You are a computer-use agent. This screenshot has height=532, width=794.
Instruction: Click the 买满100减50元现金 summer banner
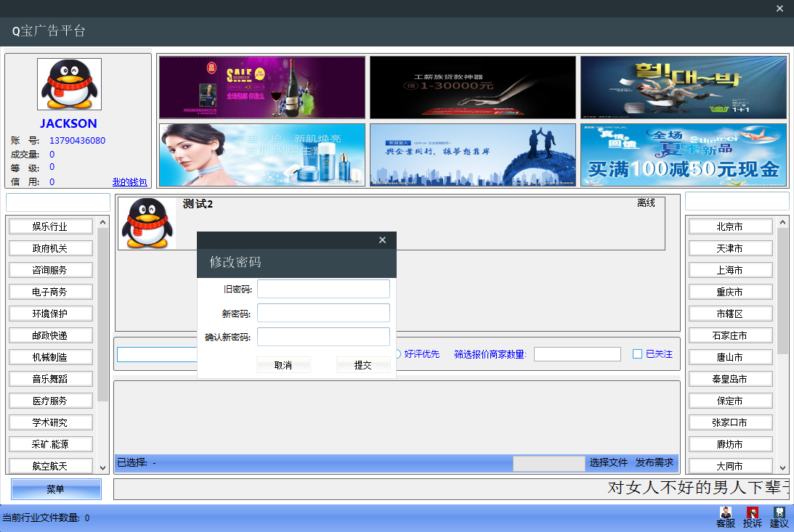683,155
